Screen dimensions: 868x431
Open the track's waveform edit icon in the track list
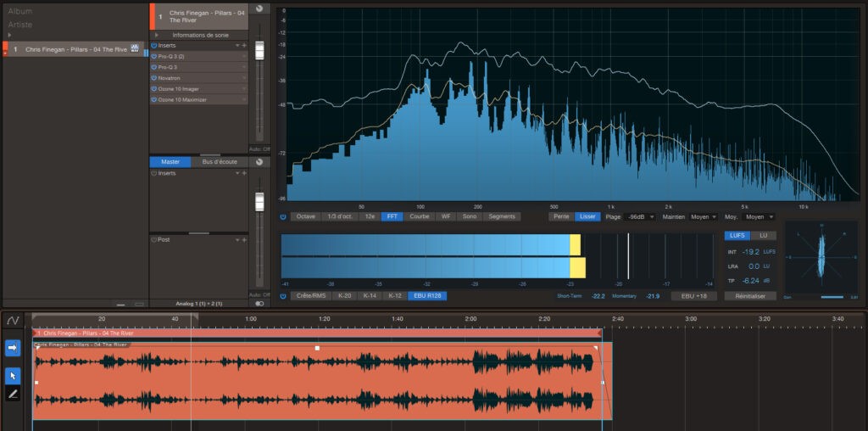[135, 49]
